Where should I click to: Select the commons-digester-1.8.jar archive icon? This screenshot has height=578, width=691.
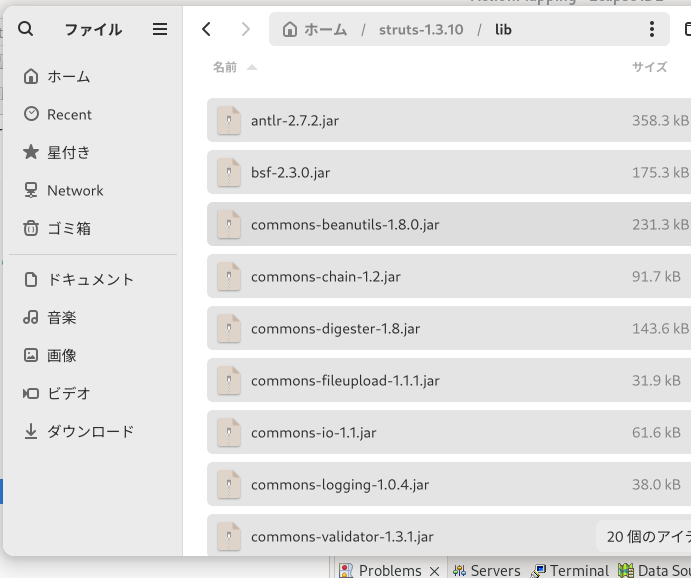(229, 328)
